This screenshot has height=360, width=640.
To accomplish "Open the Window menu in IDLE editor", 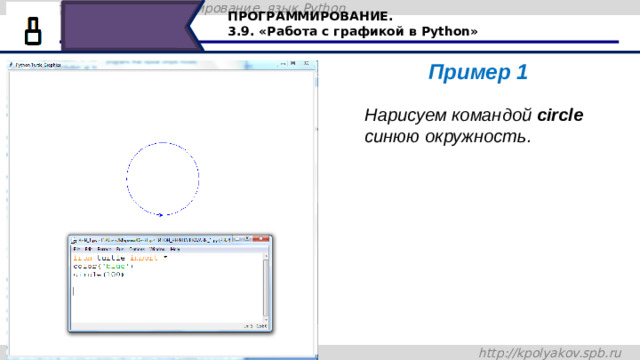I will pos(157,249).
